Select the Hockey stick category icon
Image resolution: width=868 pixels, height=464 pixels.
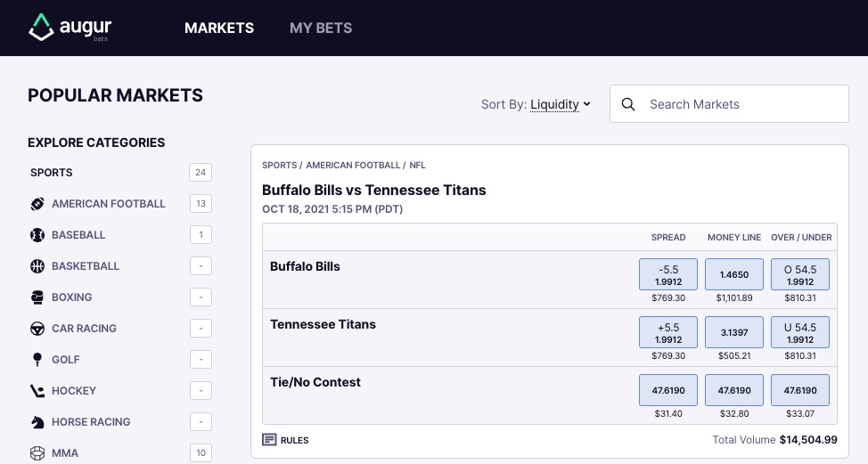[x=37, y=391]
